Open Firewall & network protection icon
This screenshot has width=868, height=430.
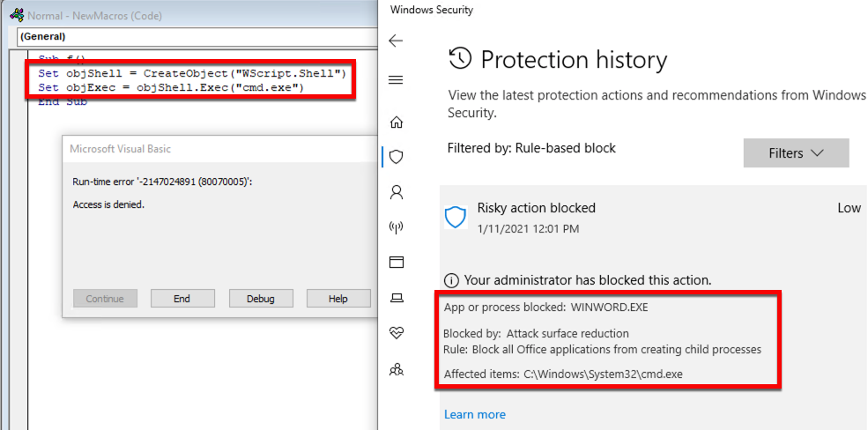click(396, 227)
